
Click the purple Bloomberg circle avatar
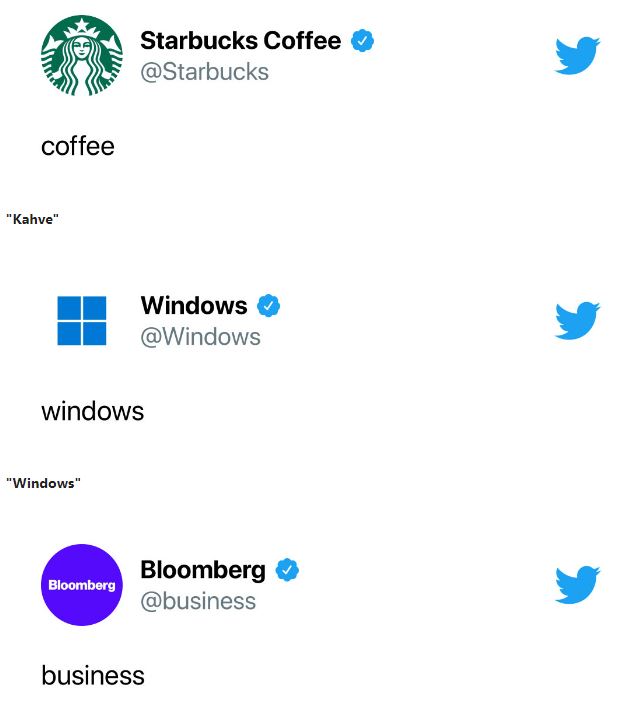coord(81,585)
